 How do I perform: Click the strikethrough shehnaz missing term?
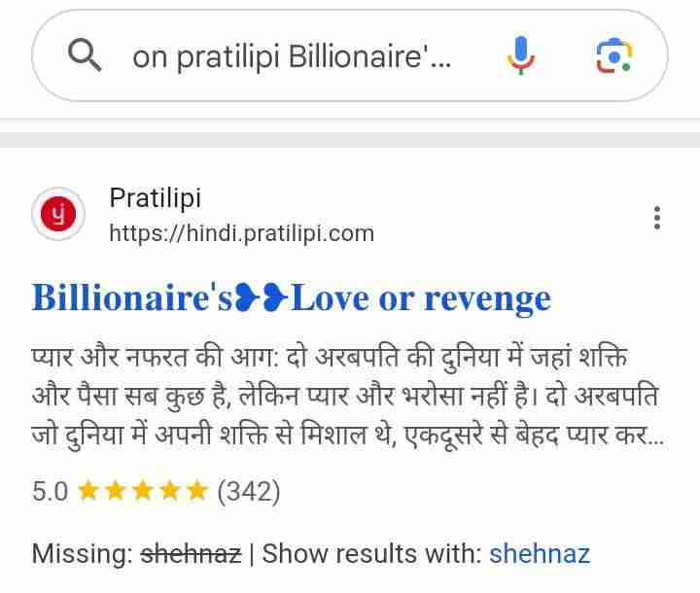191,554
